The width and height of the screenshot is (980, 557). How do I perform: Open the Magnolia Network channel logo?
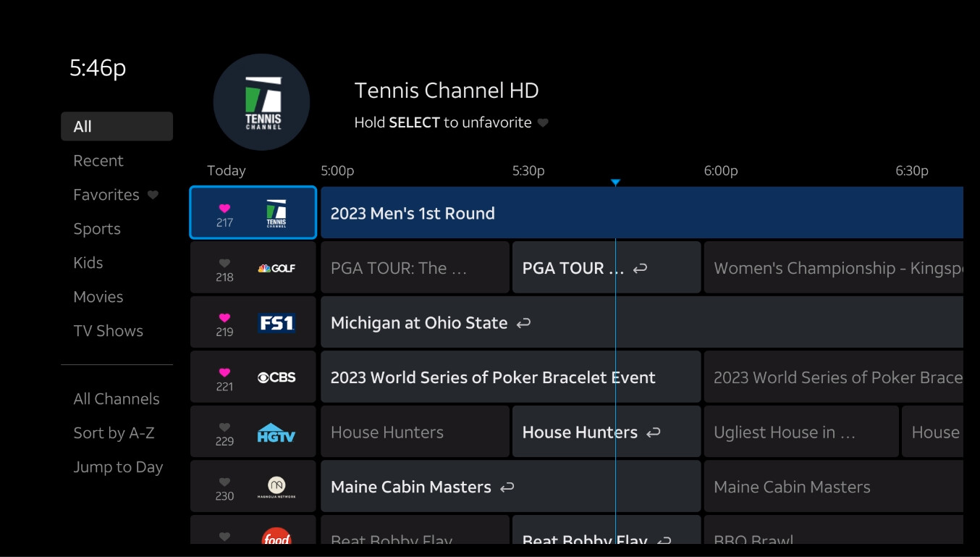276,487
